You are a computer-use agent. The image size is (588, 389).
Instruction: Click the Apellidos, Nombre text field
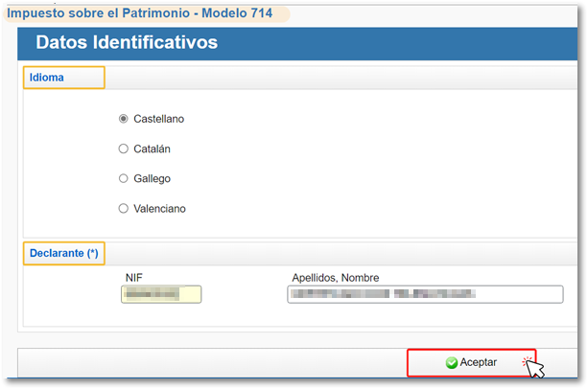click(x=424, y=294)
